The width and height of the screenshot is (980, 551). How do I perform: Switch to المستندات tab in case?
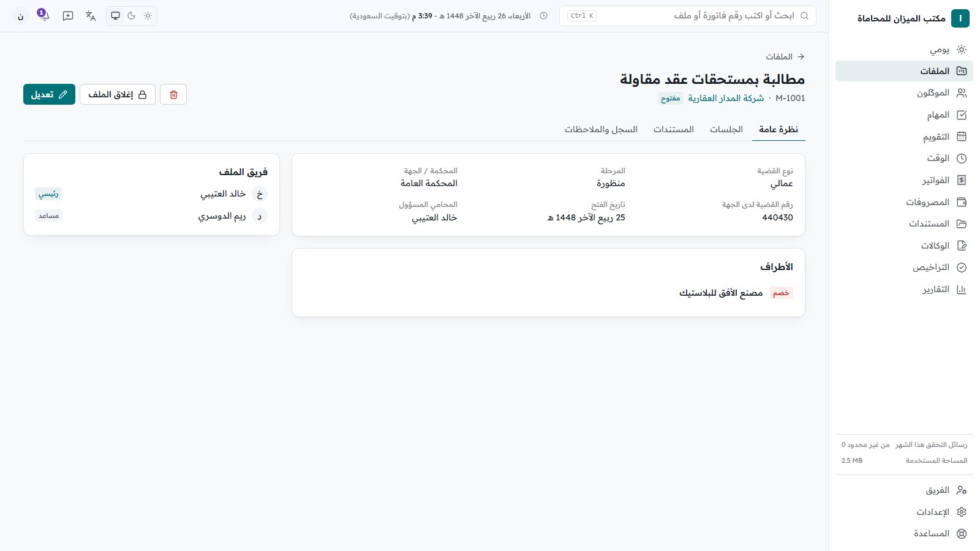pyautogui.click(x=674, y=129)
